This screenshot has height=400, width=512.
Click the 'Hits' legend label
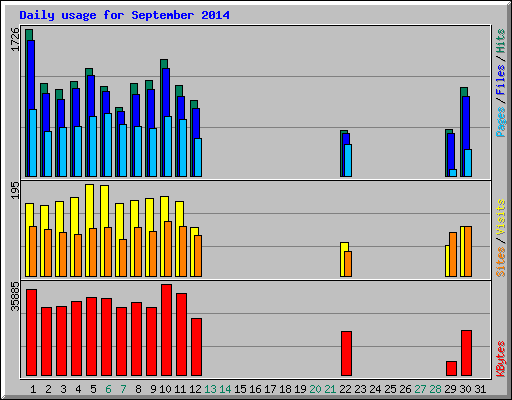click(501, 41)
